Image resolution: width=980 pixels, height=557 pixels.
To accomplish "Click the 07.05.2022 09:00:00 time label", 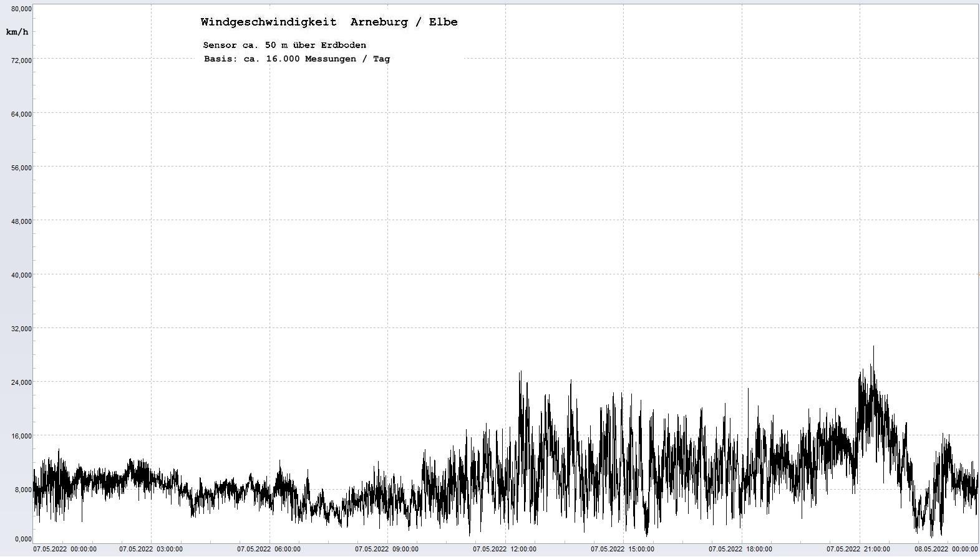I will click(387, 550).
